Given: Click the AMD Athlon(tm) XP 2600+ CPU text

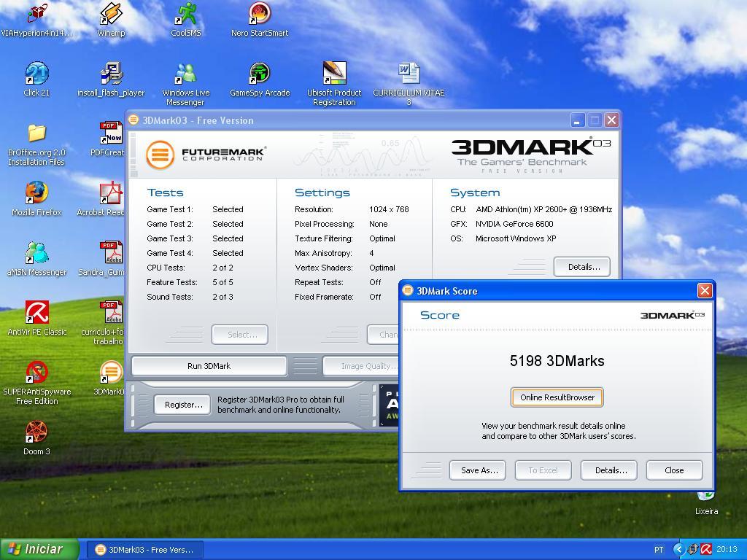Looking at the screenshot, I should coord(543,209).
